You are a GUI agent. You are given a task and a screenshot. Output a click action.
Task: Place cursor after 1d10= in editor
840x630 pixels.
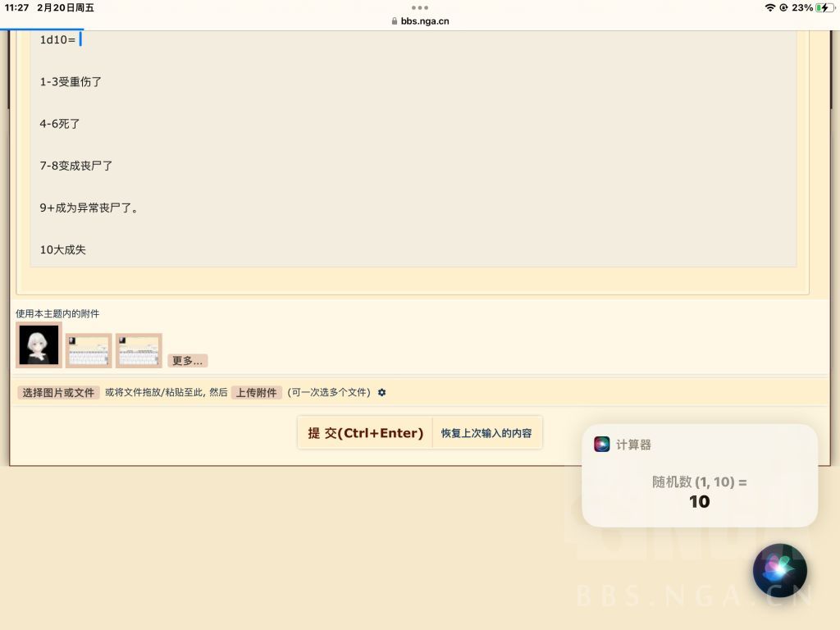(x=80, y=39)
